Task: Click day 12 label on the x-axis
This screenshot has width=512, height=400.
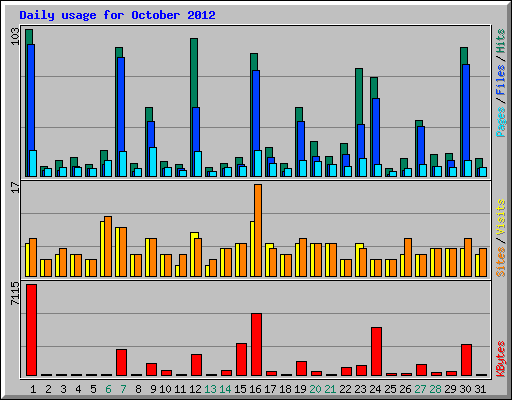Action: click(195, 389)
